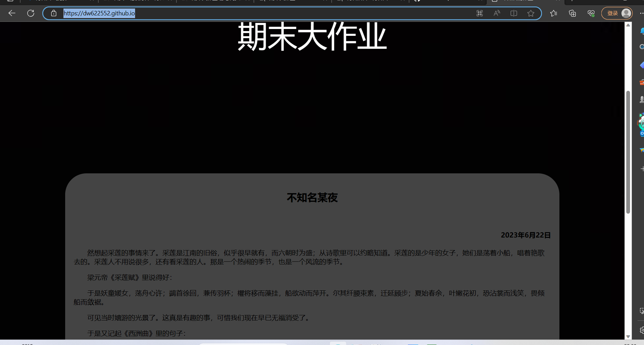
Task: Click the 登录 sign-in button
Action: pyautogui.click(x=617, y=13)
